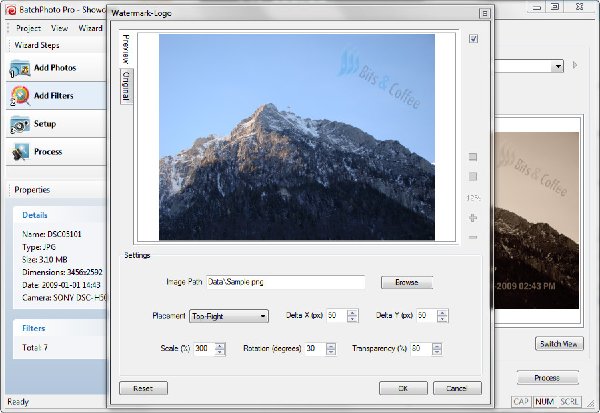600x413 pixels.
Task: Decrease Transparency percentage with down arrow
Action: pyautogui.click(x=437, y=352)
